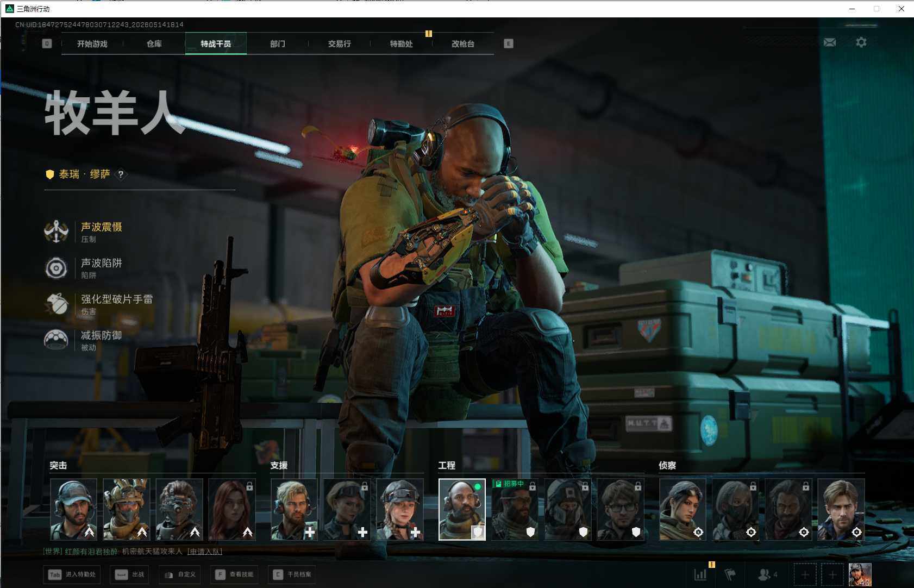Select the locked hooded masked engineer operator
The width and height of the screenshot is (914, 588).
coord(567,510)
